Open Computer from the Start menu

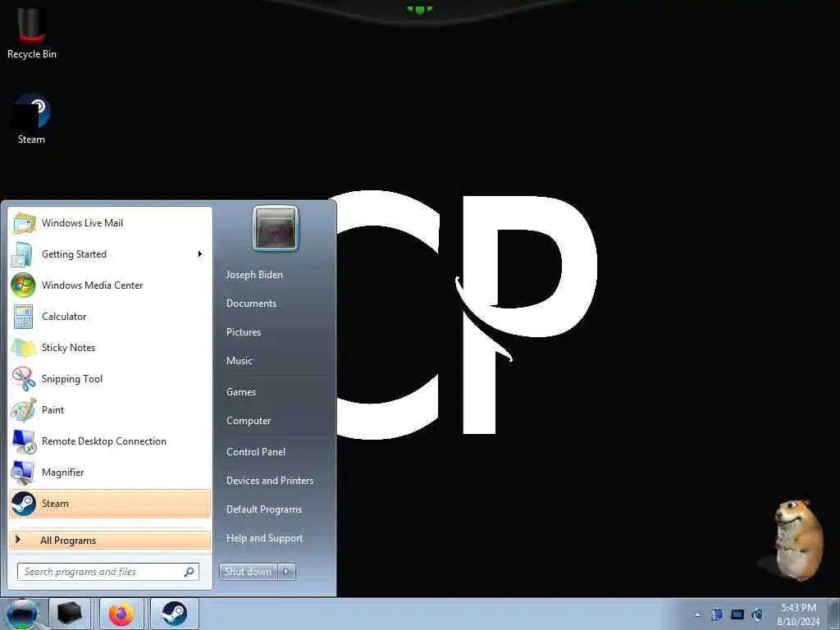[249, 421]
